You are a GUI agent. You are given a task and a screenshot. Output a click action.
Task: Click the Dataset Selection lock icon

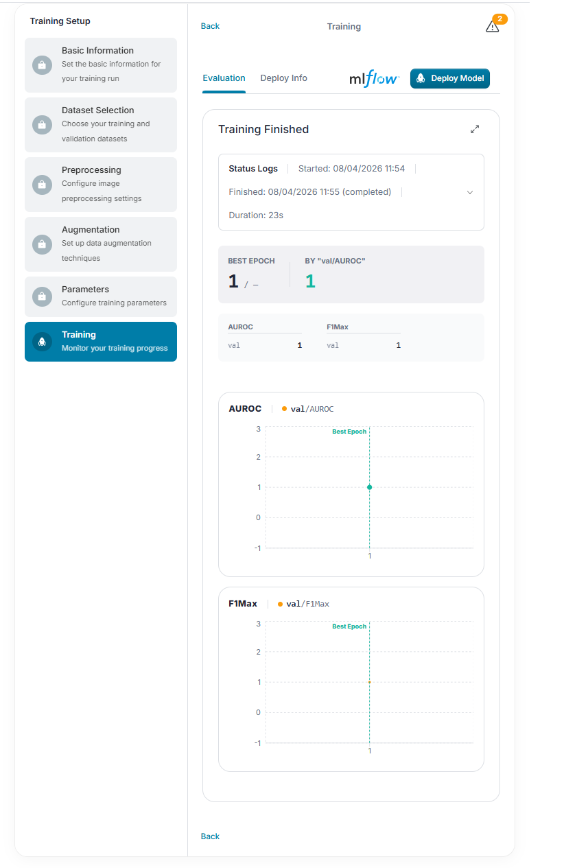(42, 125)
